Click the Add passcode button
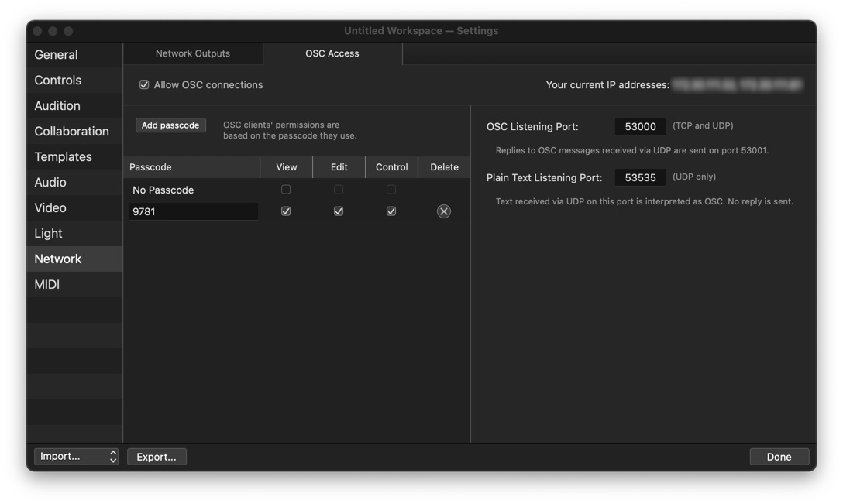843x504 pixels. pos(170,125)
